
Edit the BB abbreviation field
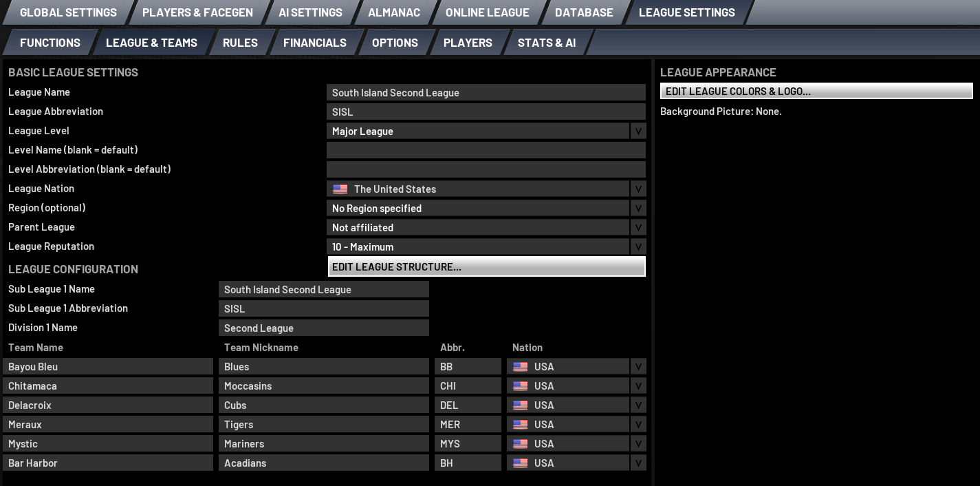coord(468,366)
